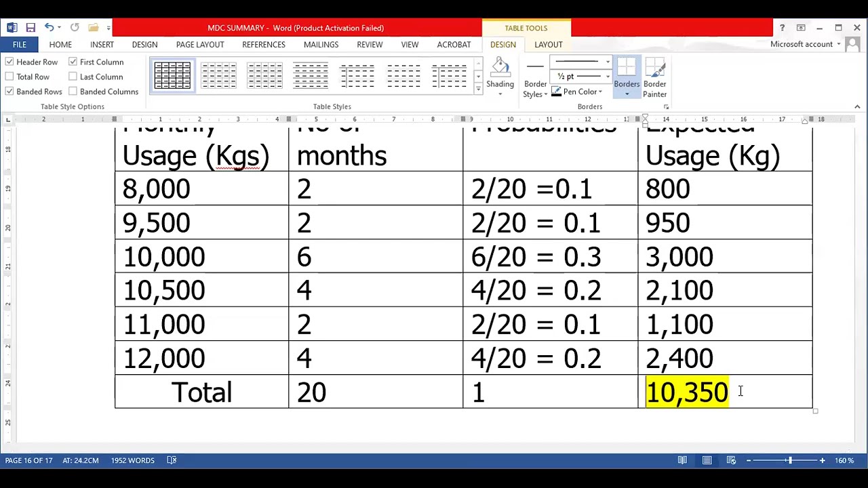
Task: Tick the Banded Columns checkbox
Action: click(73, 91)
